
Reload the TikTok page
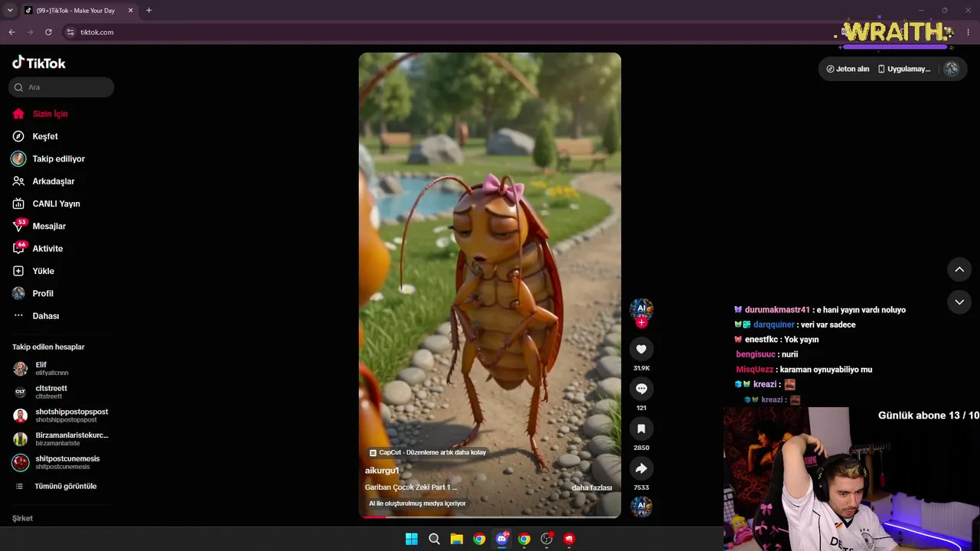[x=48, y=32]
